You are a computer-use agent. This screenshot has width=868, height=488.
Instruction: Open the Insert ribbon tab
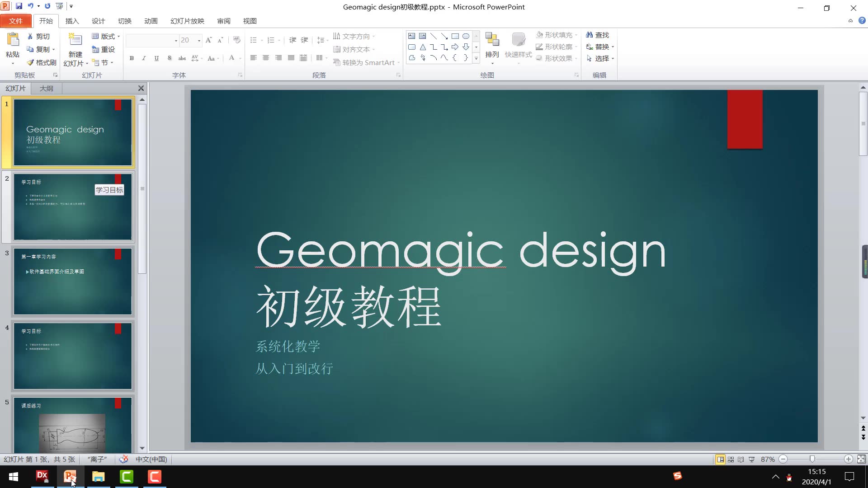pyautogui.click(x=72, y=21)
